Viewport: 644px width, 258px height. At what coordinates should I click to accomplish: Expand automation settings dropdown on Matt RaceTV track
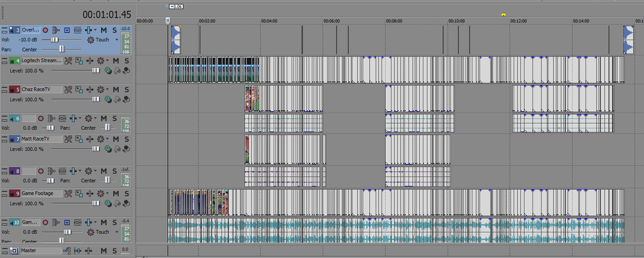pyautogui.click(x=107, y=139)
